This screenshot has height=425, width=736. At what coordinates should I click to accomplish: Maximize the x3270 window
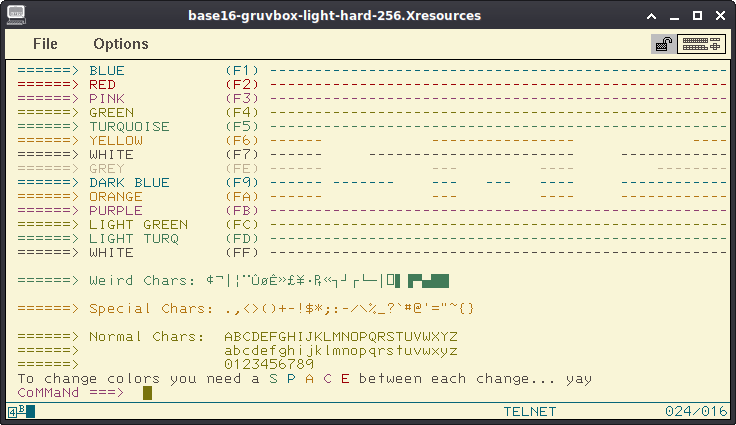(x=698, y=16)
